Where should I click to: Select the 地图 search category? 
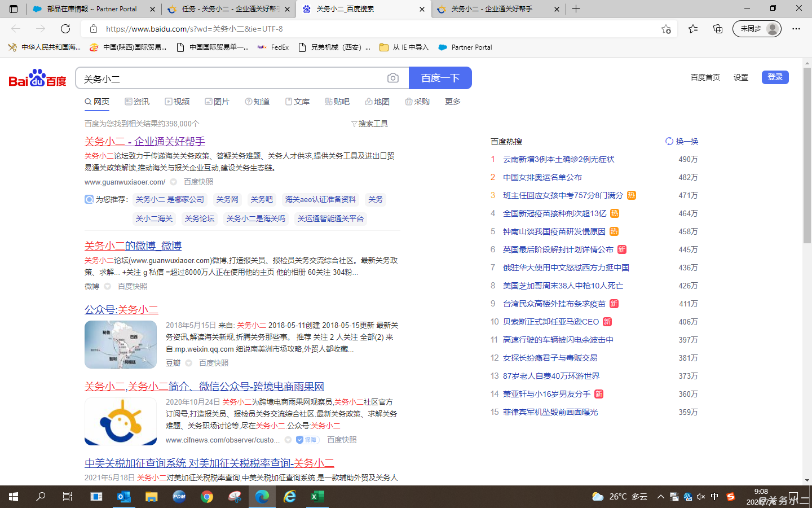[377, 102]
